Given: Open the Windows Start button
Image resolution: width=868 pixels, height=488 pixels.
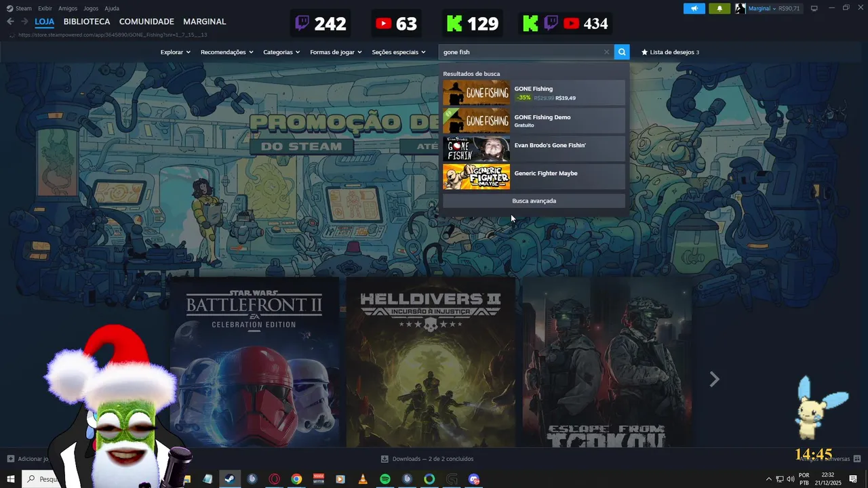Looking at the screenshot, I should click(x=11, y=479).
